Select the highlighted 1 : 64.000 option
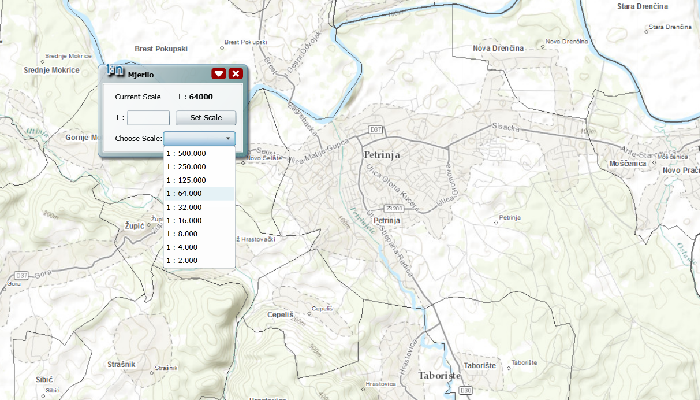700x400 pixels. click(186, 193)
